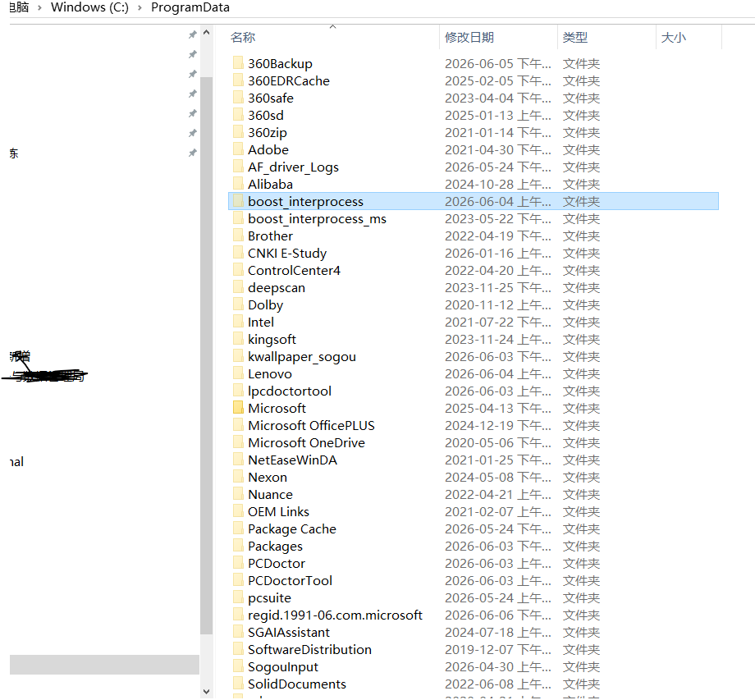Click navigation pane scroll up arrow
This screenshot has height=700, width=755.
coord(207,33)
